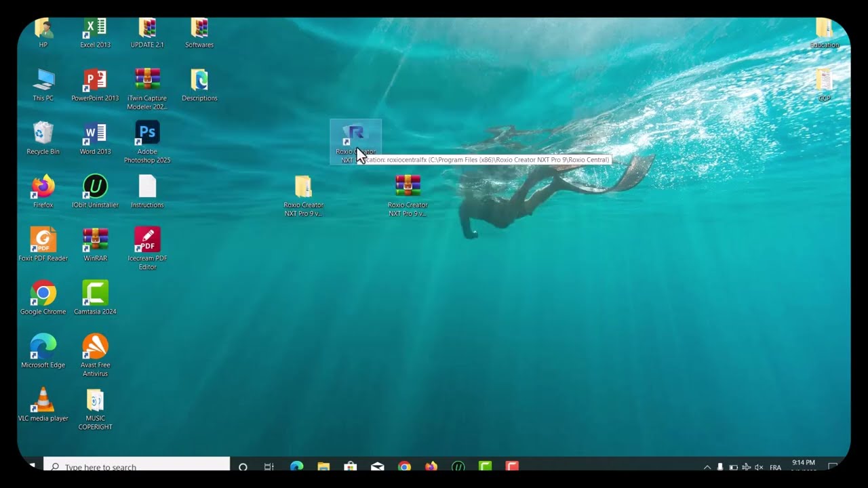868x488 pixels.
Task: Select the Icecream PDF Editor shortcut
Action: (147, 248)
